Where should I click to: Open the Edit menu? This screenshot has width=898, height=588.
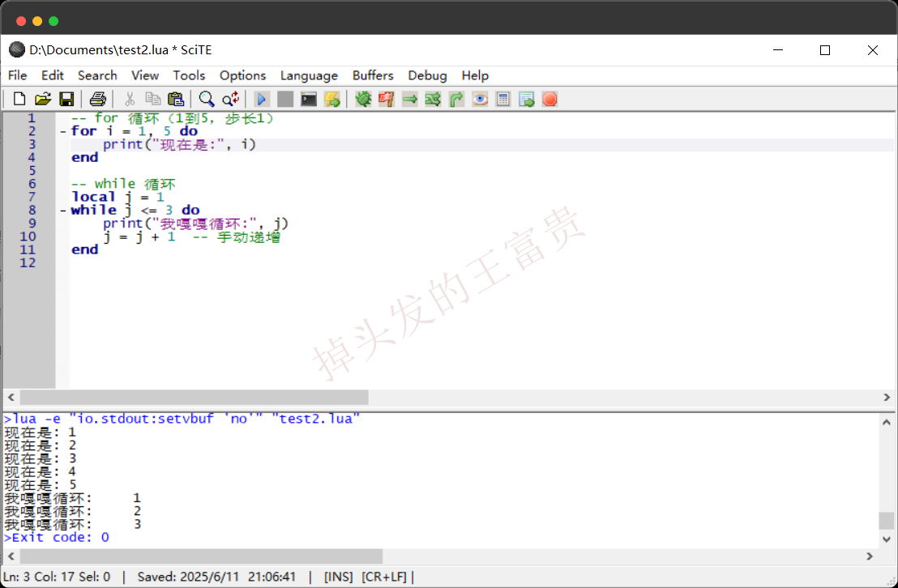(52, 75)
